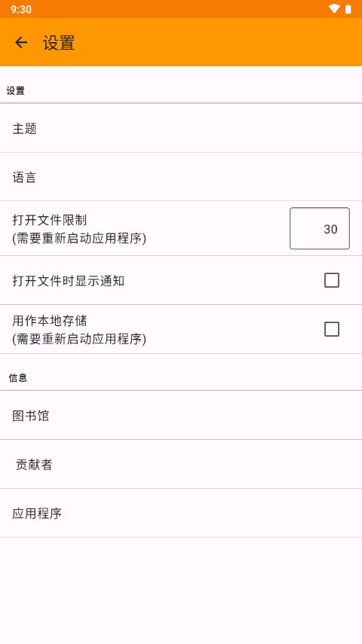Open 贡献者 contributors page
The width and height of the screenshot is (362, 644).
point(181,464)
